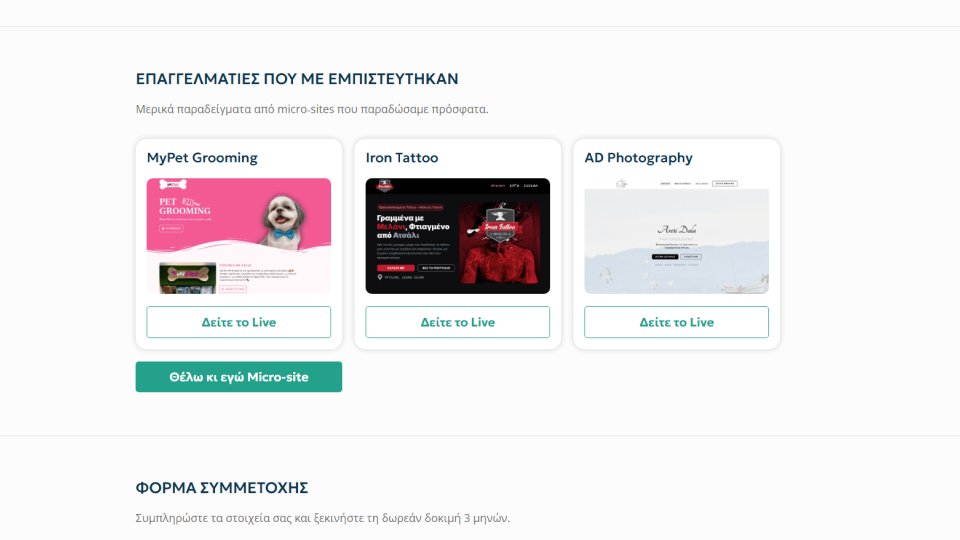The width and height of the screenshot is (960, 540).
Task: Click the 'ΦΟΡΜΑ ΣΥΜΜΕΤΟΧΗΣ' heading
Action: 222,488
